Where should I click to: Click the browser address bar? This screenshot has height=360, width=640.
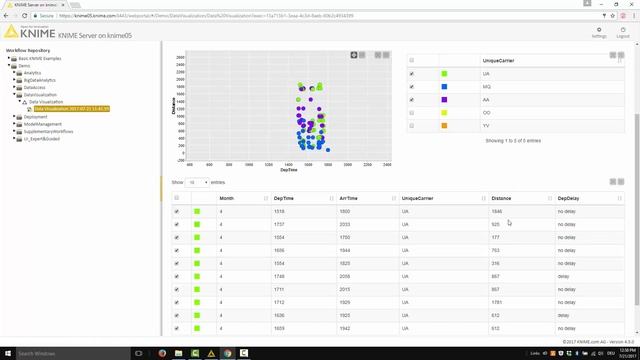318,16
